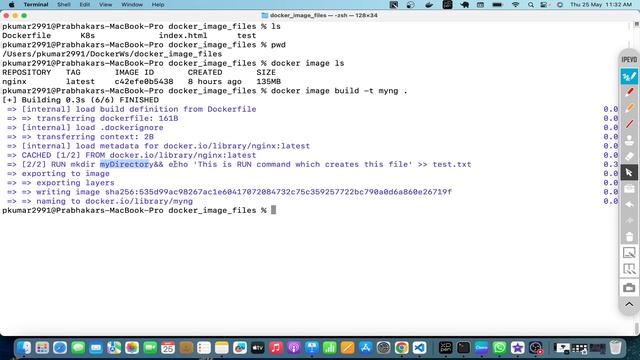This screenshot has width=640, height=360.
Task: Open the whiteboard tool in IPEVO toolbar
Action: click(x=629, y=189)
